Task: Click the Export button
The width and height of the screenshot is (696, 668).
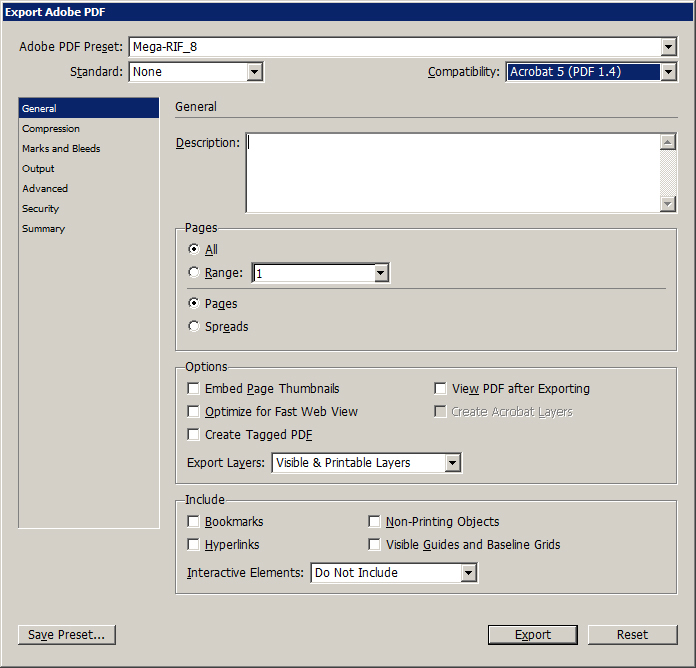Action: point(533,635)
